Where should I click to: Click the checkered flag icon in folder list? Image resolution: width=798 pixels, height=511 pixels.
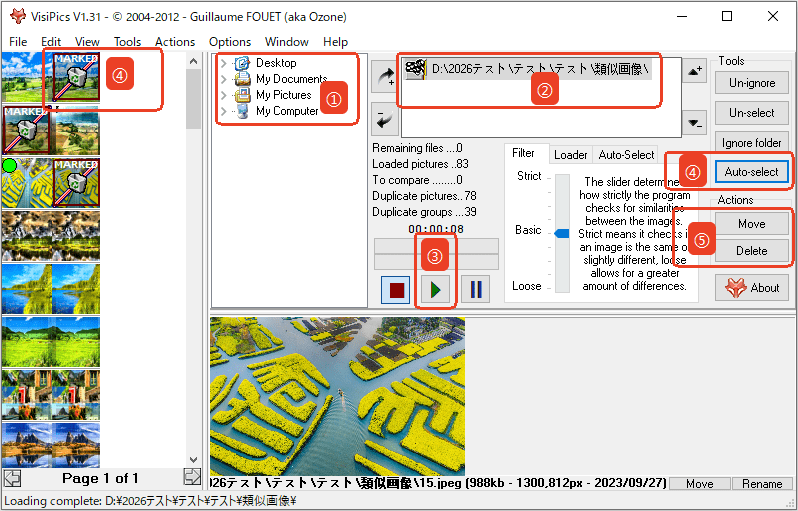point(416,69)
